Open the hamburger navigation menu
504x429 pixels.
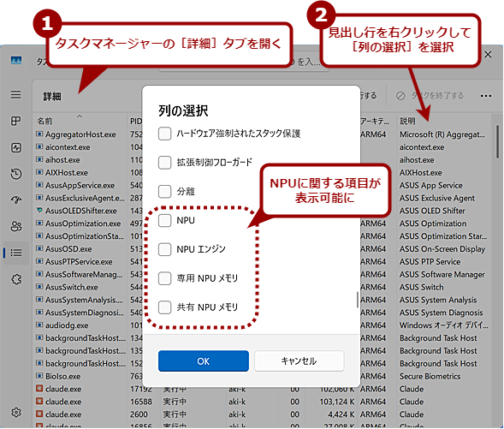15,94
